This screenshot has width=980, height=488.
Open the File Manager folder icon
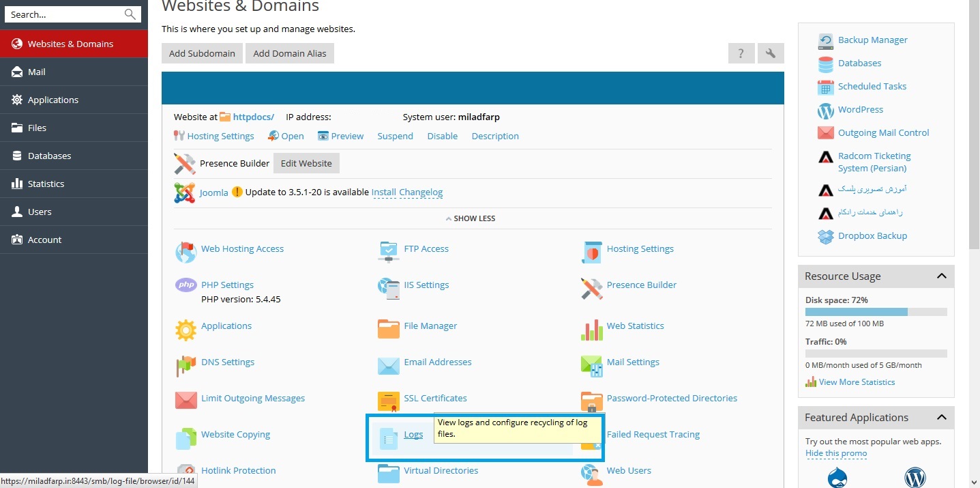coord(388,328)
